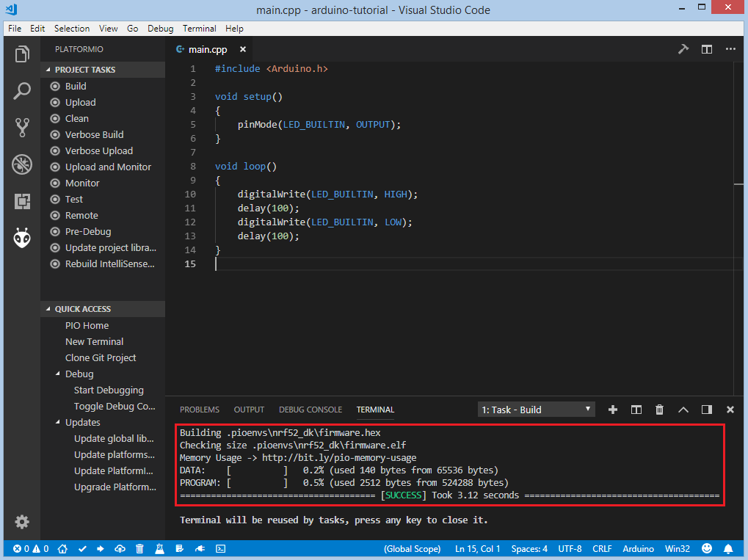This screenshot has width=748, height=560.
Task: Click the upload to remote cloud icon
Action: point(120,549)
